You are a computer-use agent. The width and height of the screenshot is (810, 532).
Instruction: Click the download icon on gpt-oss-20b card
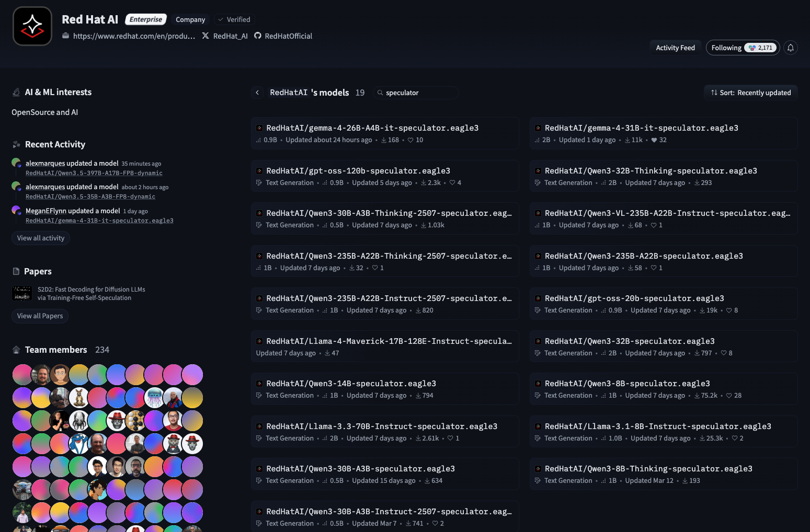[702, 310]
